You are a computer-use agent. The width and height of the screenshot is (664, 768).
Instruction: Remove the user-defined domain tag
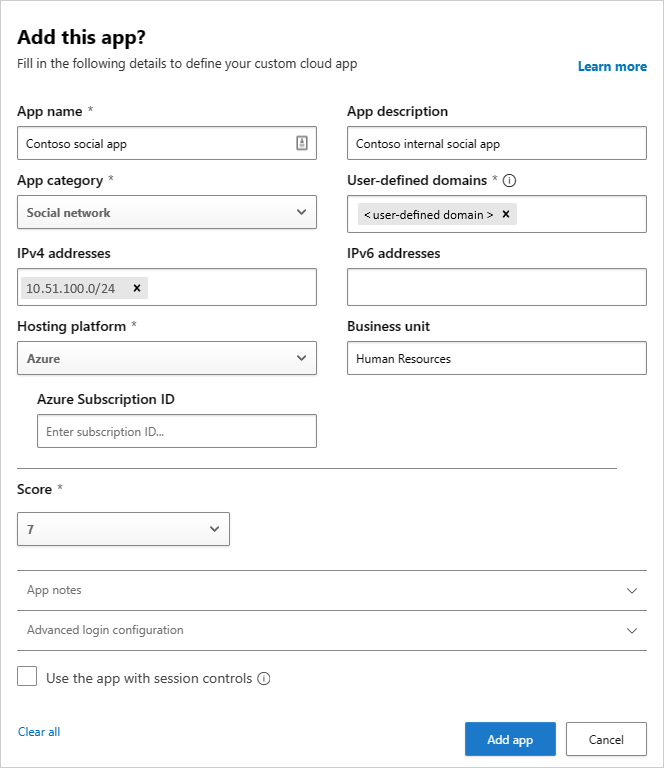point(506,214)
